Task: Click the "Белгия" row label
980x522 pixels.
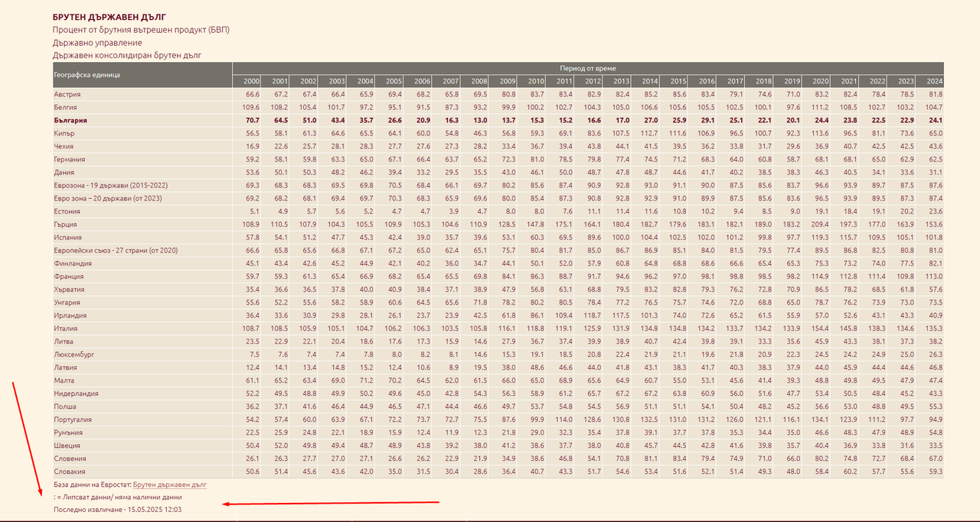Action: [x=65, y=107]
